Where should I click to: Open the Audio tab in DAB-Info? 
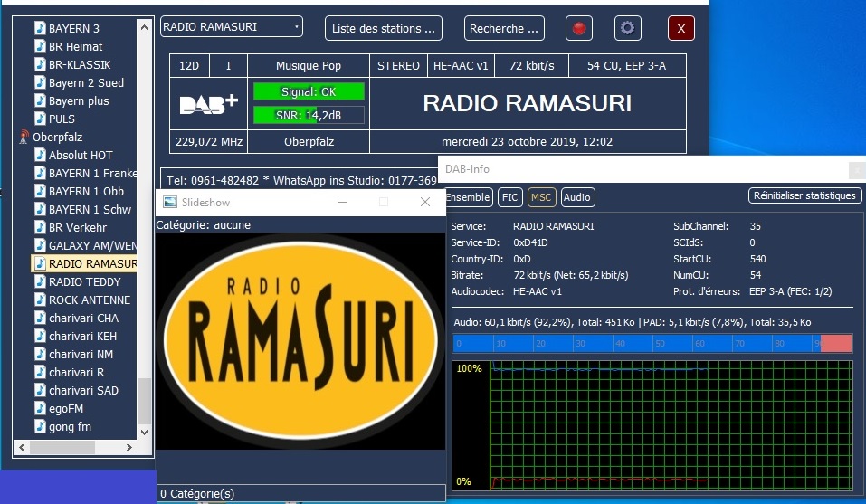click(x=577, y=197)
